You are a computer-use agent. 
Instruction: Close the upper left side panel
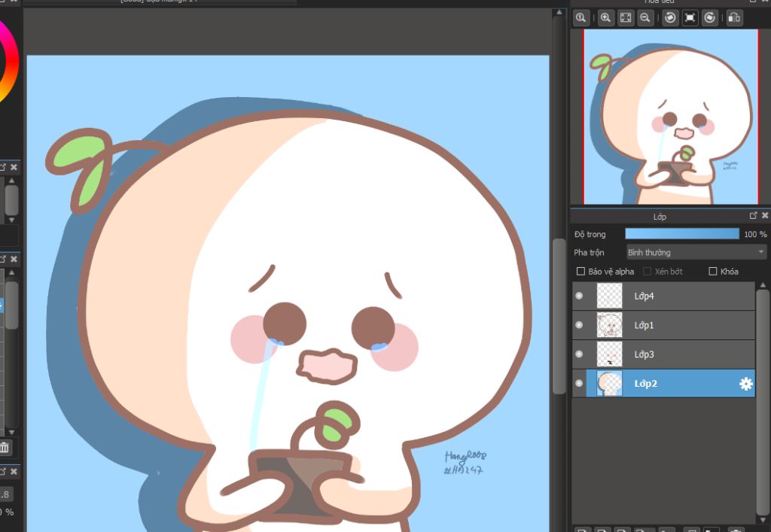tap(14, 167)
